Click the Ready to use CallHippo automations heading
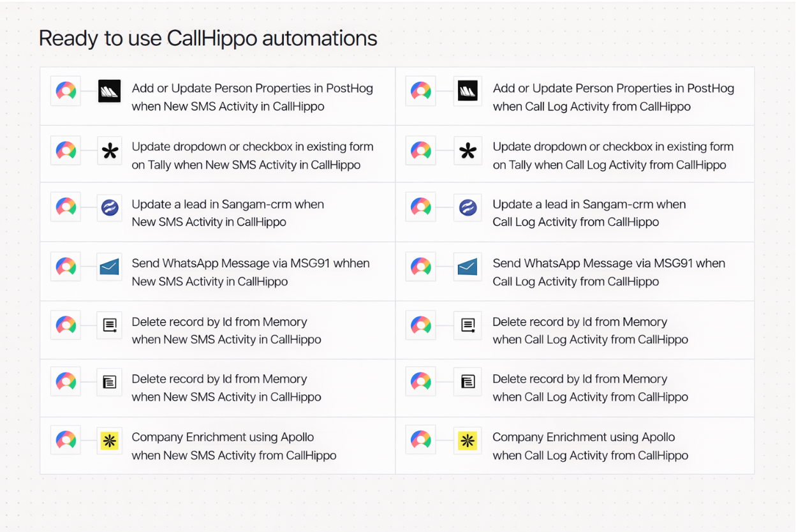 coord(208,38)
